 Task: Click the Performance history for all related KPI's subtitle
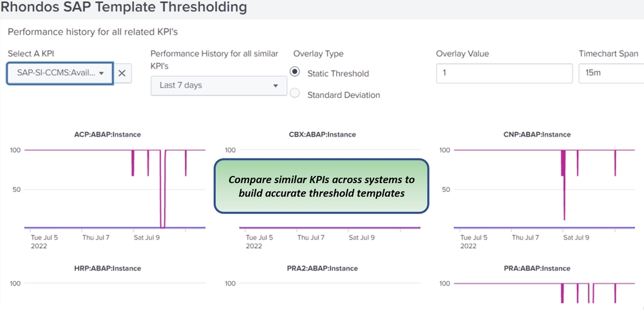(93, 32)
